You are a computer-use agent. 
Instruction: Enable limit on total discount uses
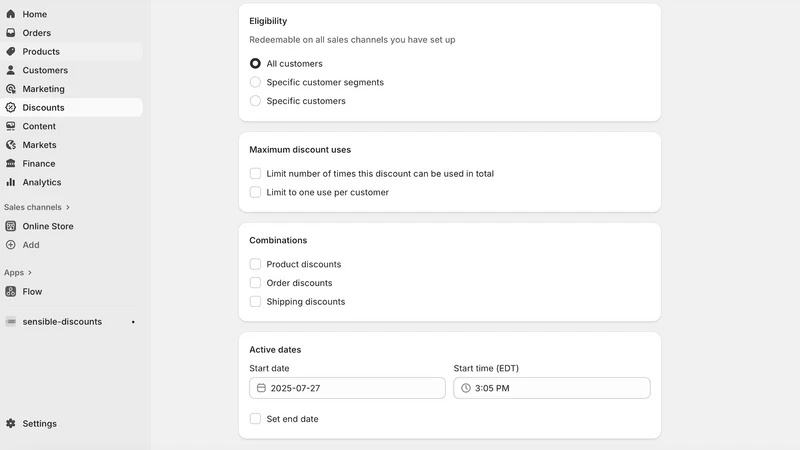[x=255, y=173]
